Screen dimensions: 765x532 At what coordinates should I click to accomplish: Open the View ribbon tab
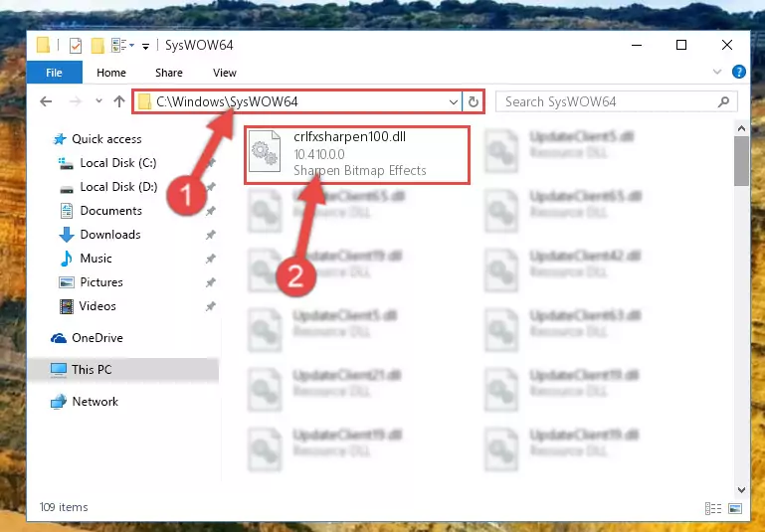coord(225,73)
